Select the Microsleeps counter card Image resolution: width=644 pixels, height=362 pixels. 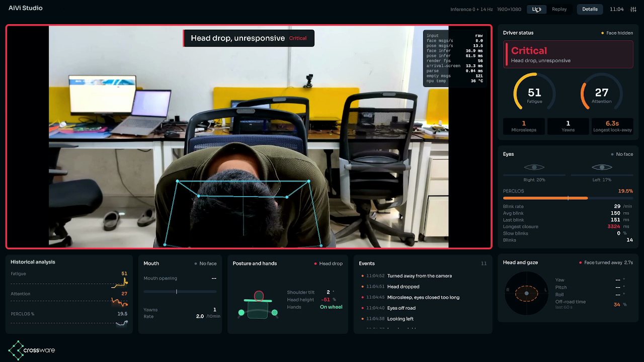pyautogui.click(x=524, y=126)
